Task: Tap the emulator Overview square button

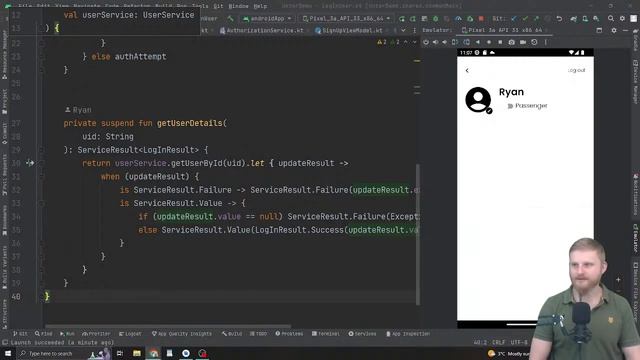Action: click(x=500, y=42)
